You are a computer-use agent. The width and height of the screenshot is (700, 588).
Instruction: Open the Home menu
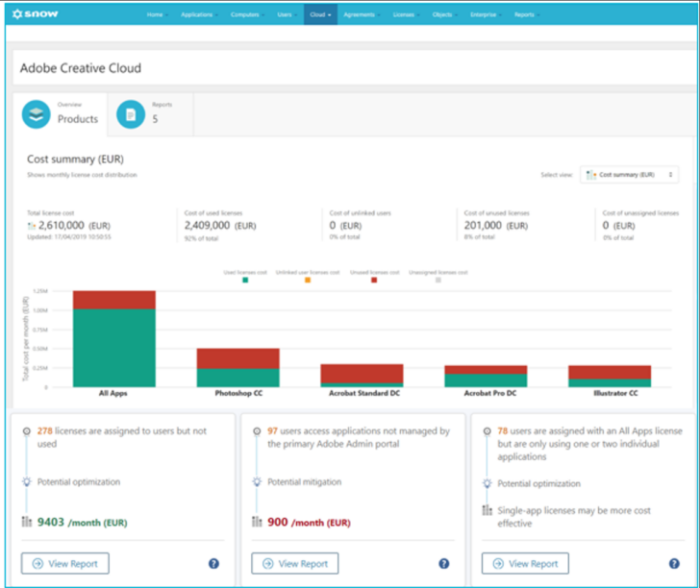[157, 14]
